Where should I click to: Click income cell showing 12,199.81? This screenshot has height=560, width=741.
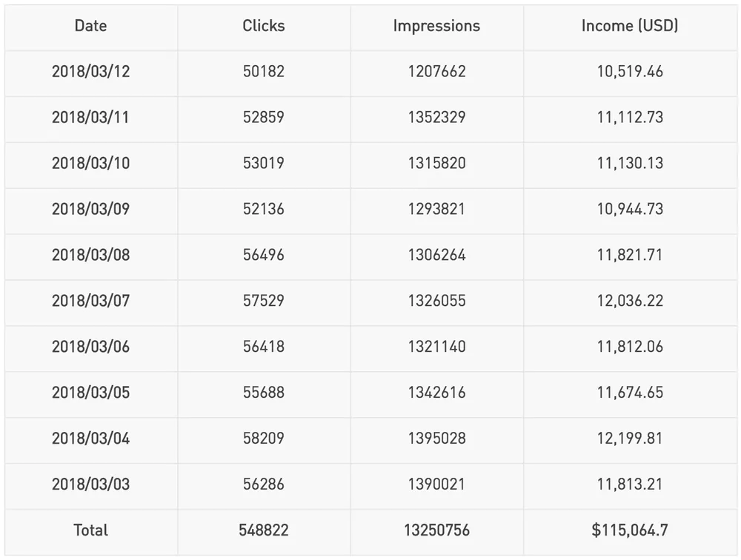(630, 439)
